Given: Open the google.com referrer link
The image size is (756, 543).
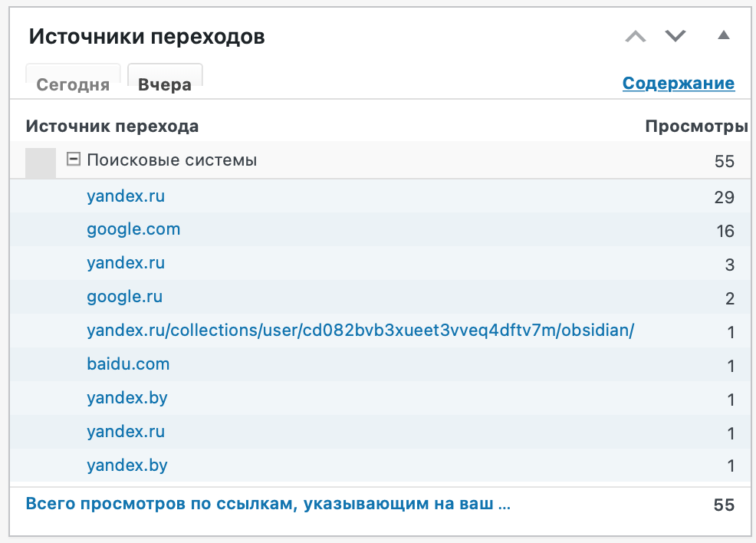Looking at the screenshot, I should [x=133, y=229].
